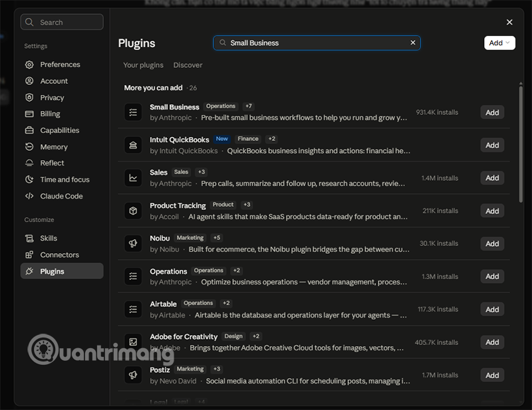Click the Skills icon in Customize
Image resolution: width=532 pixels, height=410 pixels.
[x=29, y=239]
